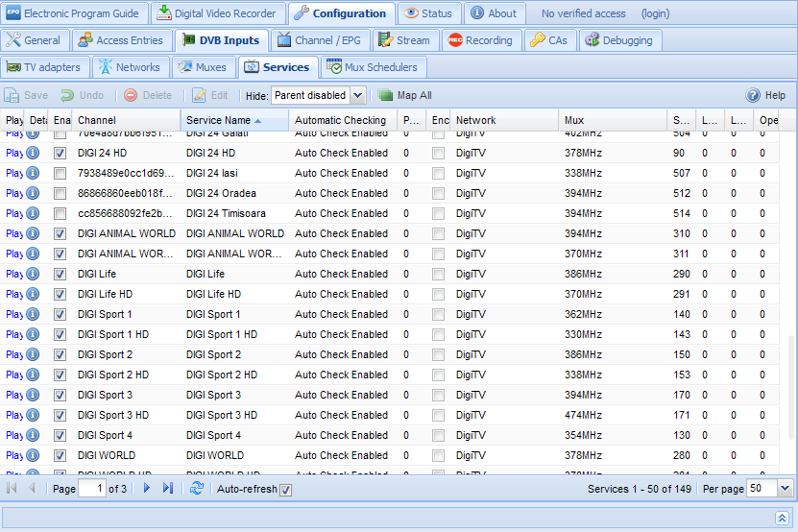
Task: Click the Per page value field
Action: 762,489
